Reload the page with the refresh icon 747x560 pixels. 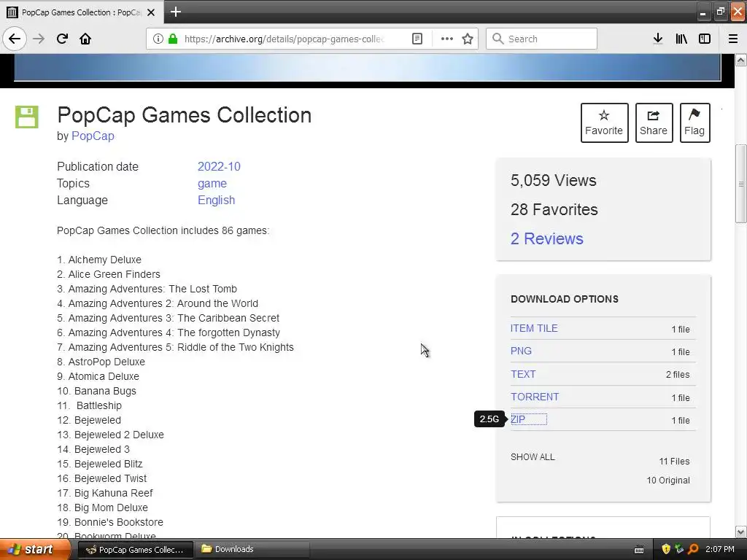click(x=62, y=39)
